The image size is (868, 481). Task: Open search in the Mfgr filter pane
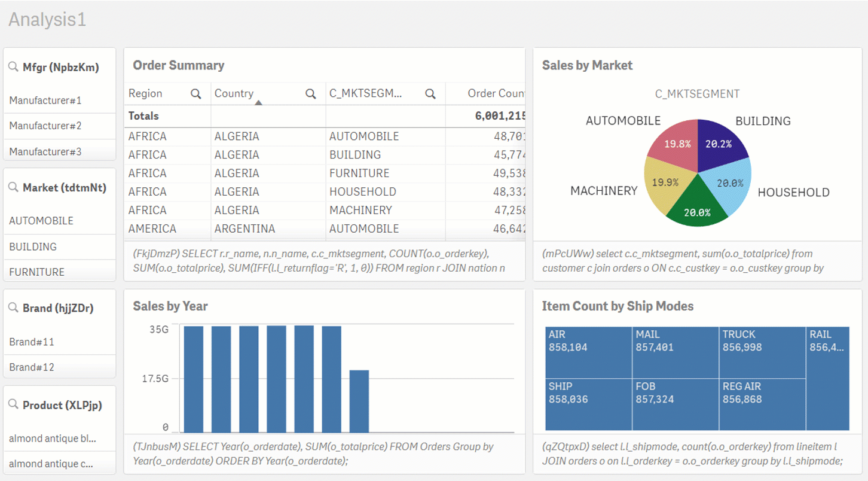coord(13,67)
